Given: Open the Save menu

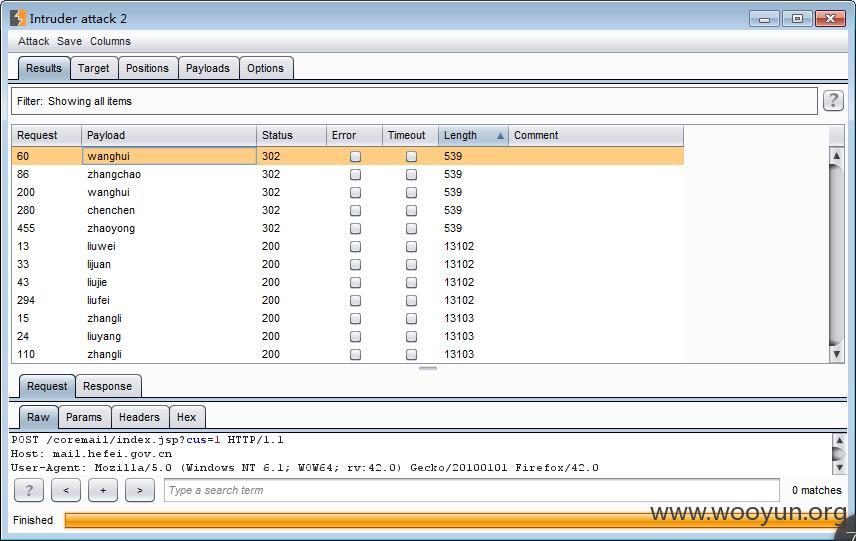Looking at the screenshot, I should 69,41.
